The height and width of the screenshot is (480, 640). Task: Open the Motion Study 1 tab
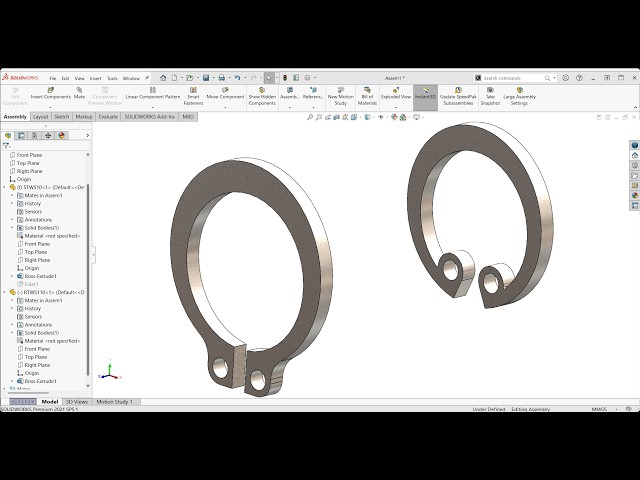point(115,402)
